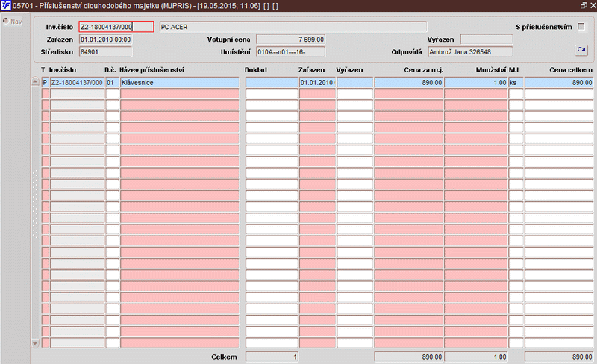Click the row cell Z2-18004137/000 in table

click(78, 82)
